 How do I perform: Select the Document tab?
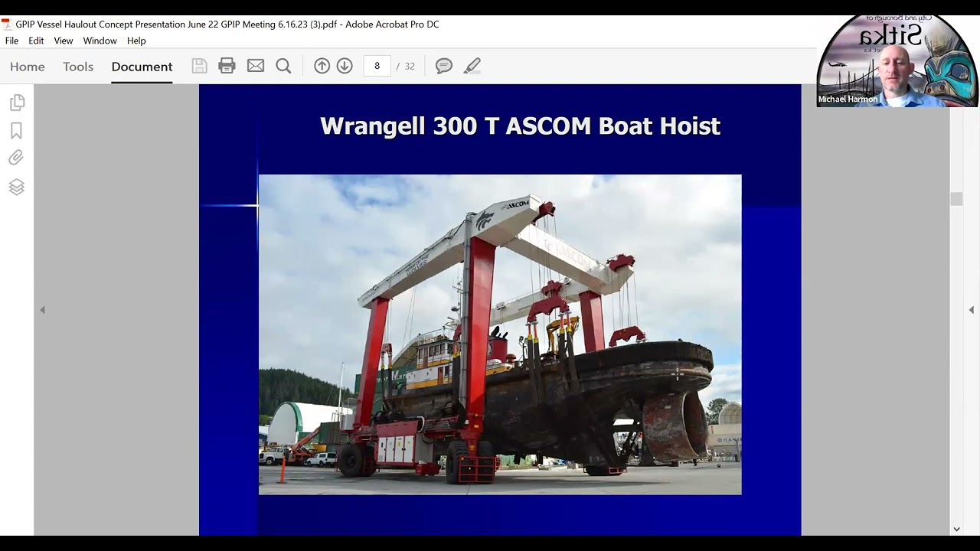[x=142, y=67]
